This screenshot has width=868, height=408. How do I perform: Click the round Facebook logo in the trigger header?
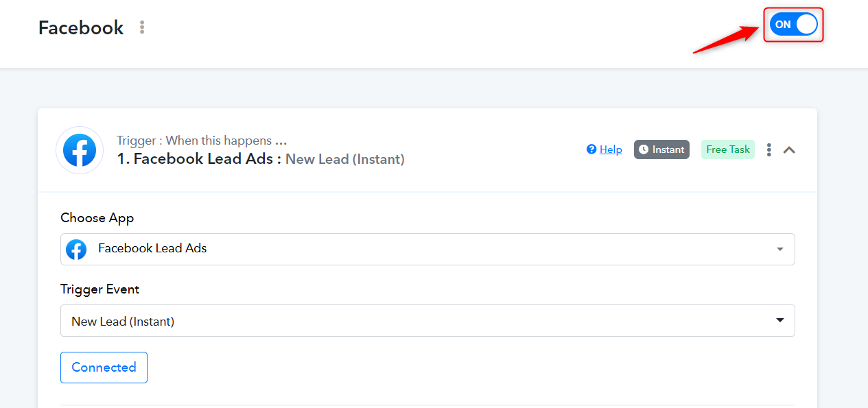click(80, 150)
